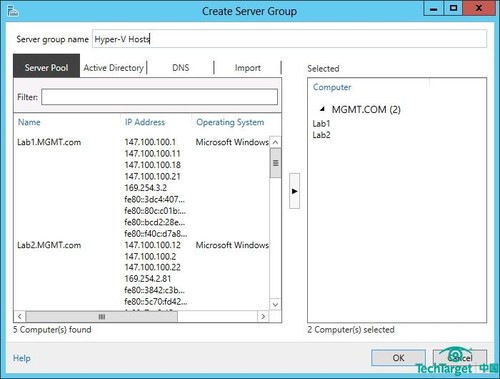Click the IPv6 address fe80::3dc4:407...

[154, 199]
